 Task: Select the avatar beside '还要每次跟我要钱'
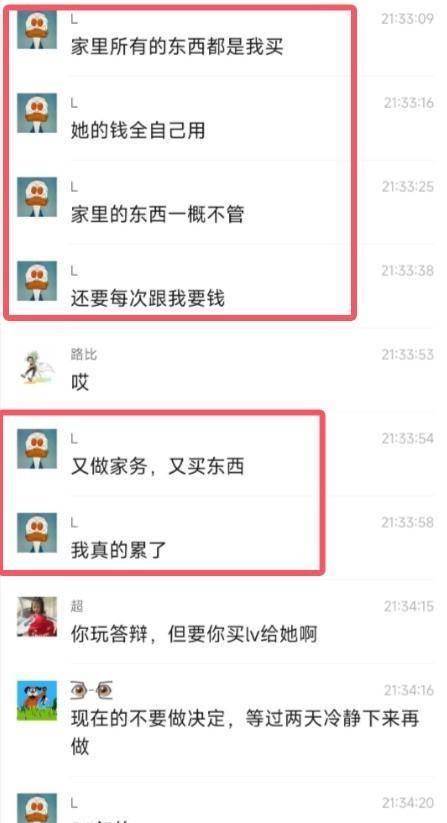[x=37, y=281]
